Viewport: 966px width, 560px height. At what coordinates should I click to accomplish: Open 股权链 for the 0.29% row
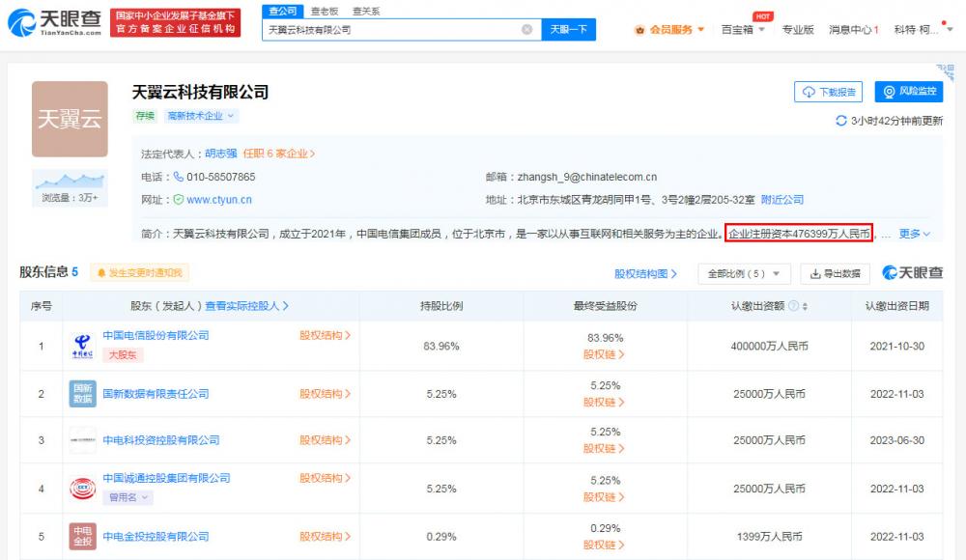[604, 545]
